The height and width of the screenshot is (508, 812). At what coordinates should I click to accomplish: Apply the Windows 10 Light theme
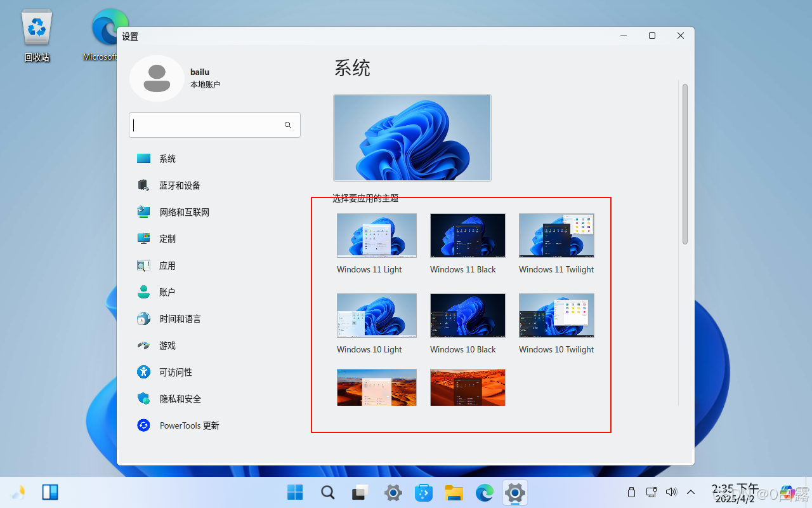377,316
